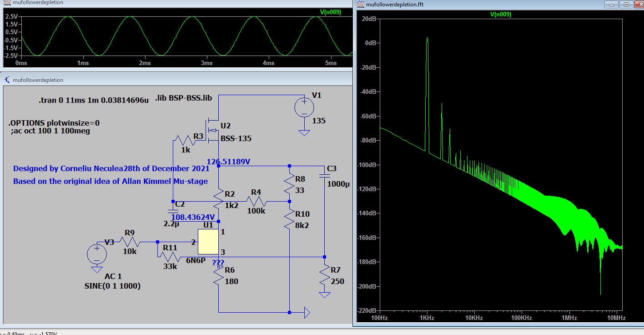Click the 100KHz frequency axis label
Image resolution: width=644 pixels, height=335 pixels.
coord(521,318)
